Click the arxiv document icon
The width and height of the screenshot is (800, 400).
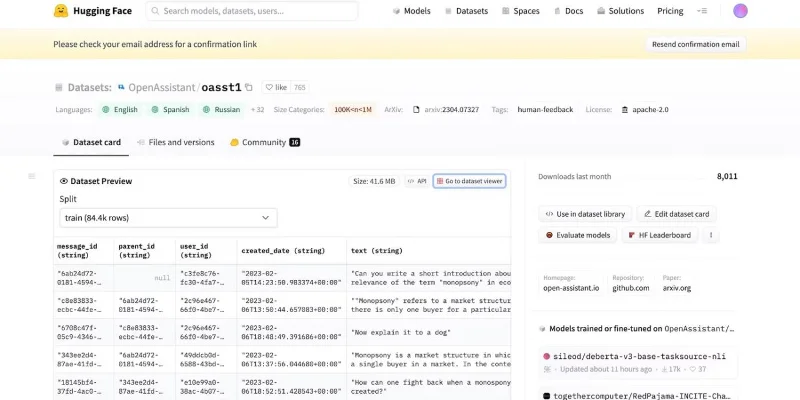416,110
